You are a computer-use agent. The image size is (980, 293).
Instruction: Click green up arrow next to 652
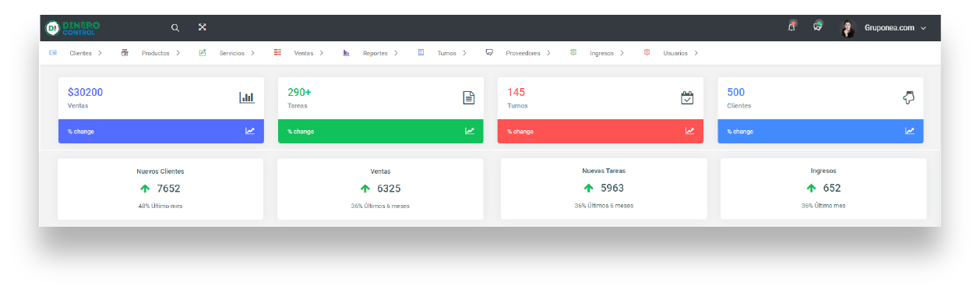click(x=811, y=188)
